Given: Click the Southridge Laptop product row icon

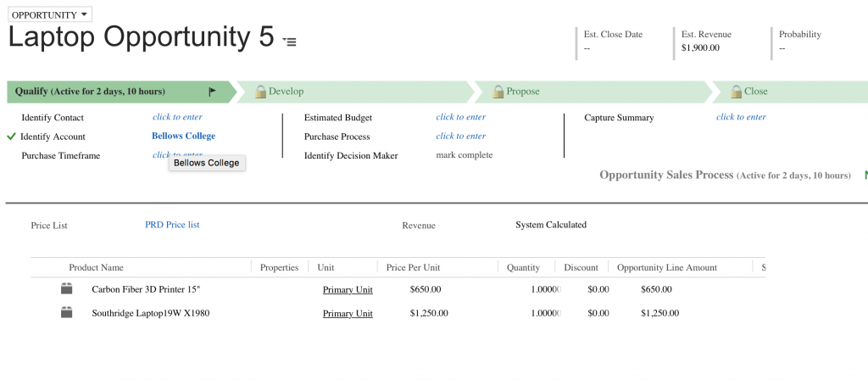Looking at the screenshot, I should point(67,313).
